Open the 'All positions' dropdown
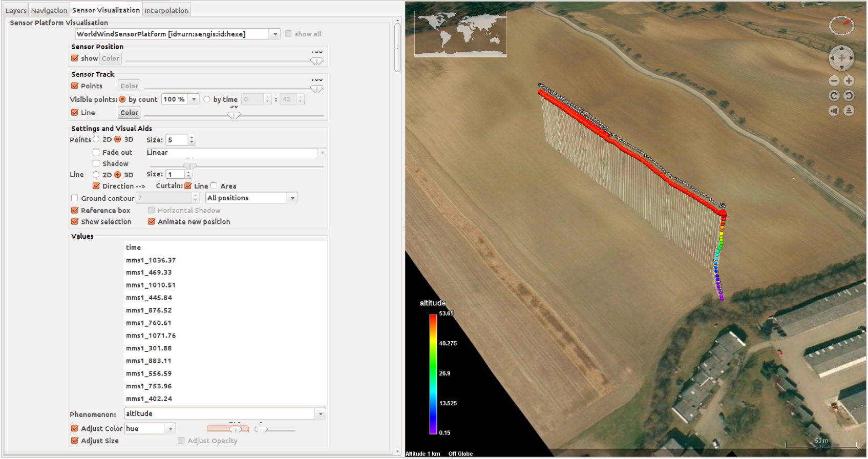Screen dimensions: 868x459 click(x=292, y=198)
